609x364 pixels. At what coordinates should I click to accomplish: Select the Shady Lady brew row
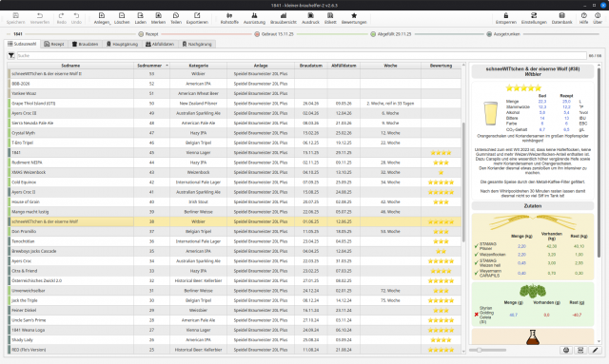coord(235,340)
